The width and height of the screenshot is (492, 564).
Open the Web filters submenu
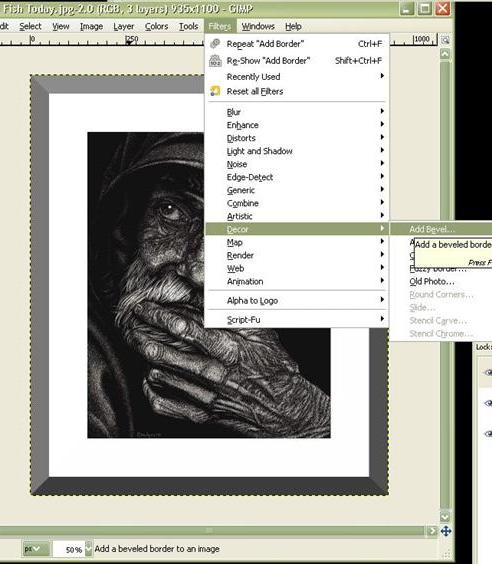(297, 268)
